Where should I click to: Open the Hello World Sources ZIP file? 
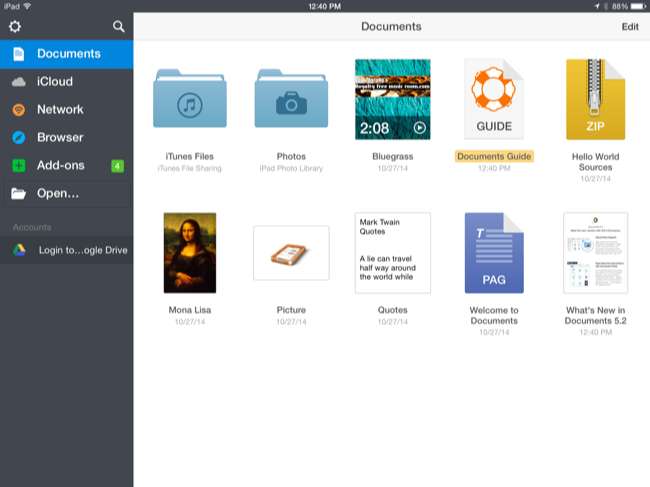(596, 99)
